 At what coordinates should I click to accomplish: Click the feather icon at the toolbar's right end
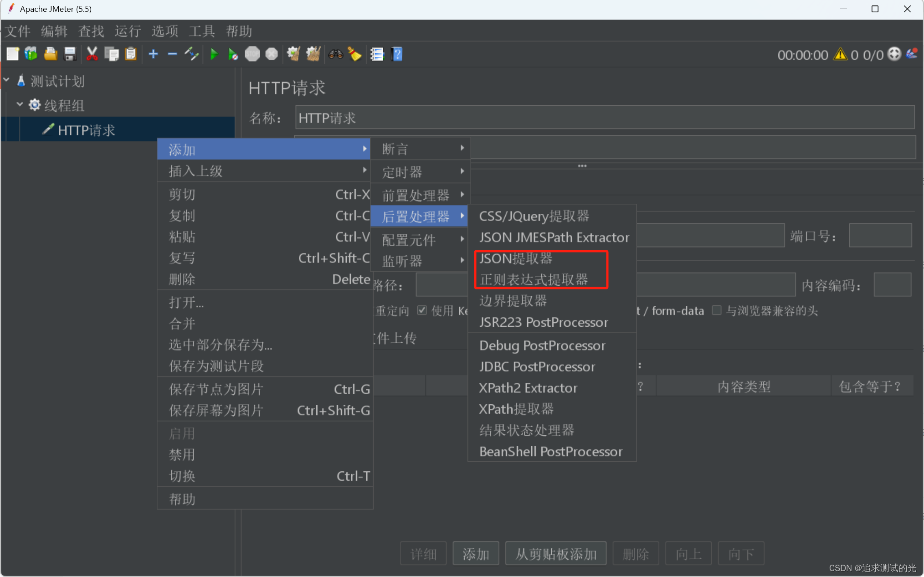coord(912,54)
